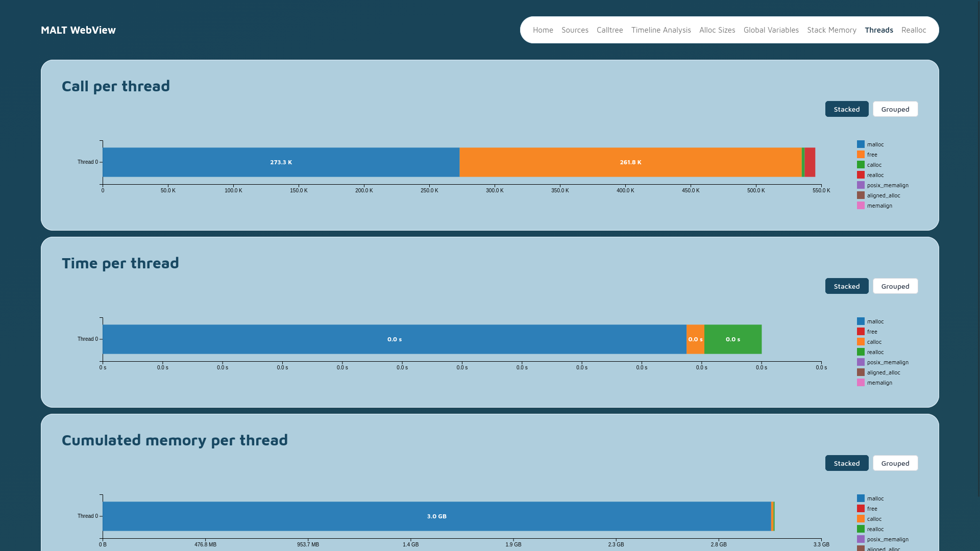Open Stack Memory from navigation bar
980x551 pixels.
point(831,30)
